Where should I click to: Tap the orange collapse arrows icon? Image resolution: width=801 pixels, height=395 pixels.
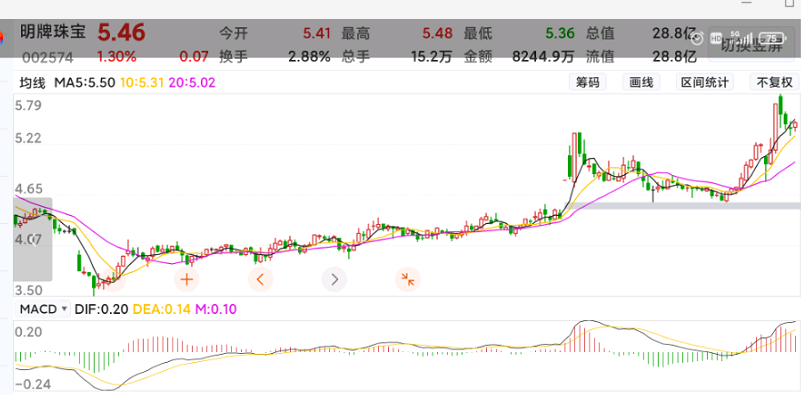pos(408,280)
